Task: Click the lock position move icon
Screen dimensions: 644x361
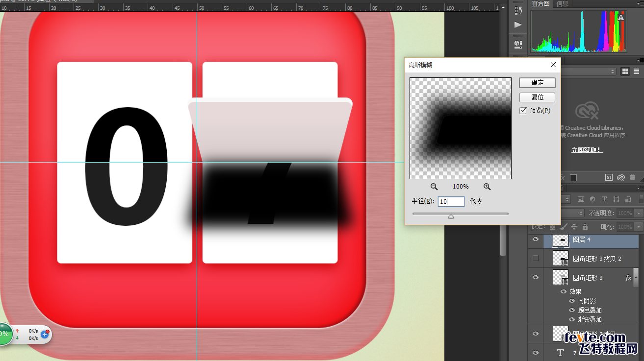Action: pyautogui.click(x=574, y=227)
